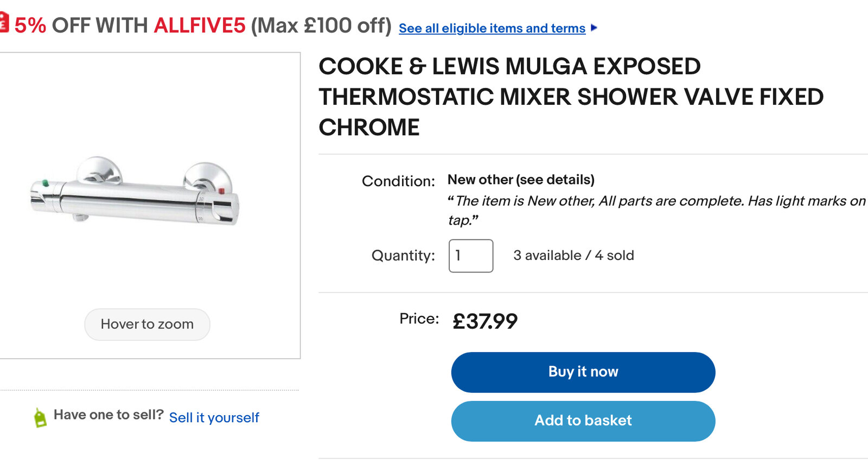Click the ALLFIVE5 coupon code text
The height and width of the screenshot is (464, 868).
coord(199,26)
